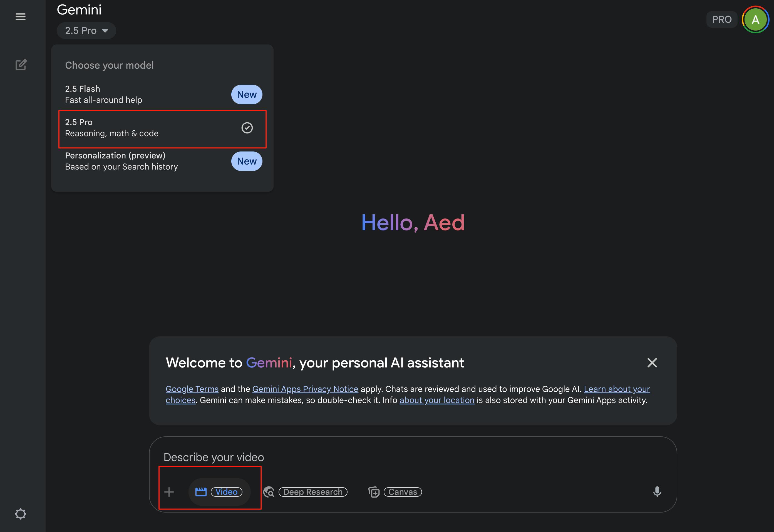
Task: Open the Google Terms link
Action: click(192, 389)
